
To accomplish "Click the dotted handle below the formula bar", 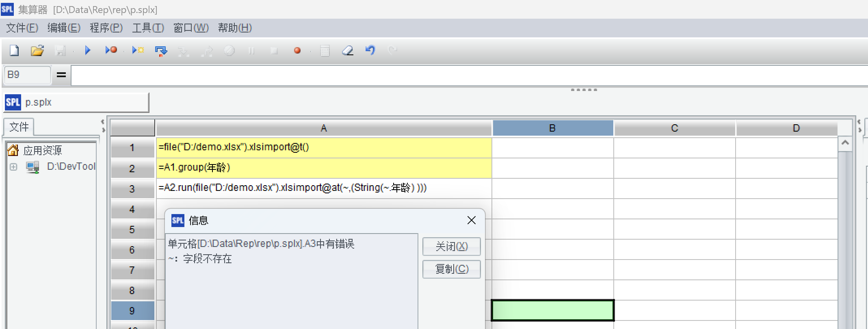I will [584, 90].
